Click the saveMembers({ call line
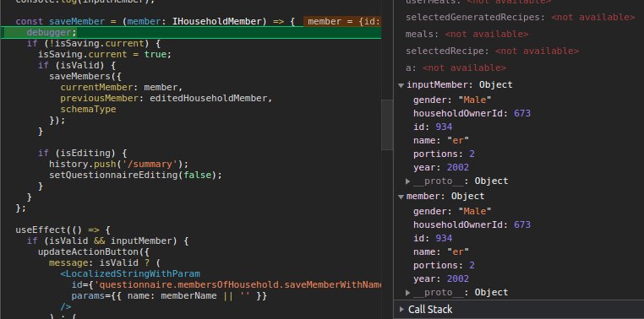Image resolution: width=644 pixels, height=319 pixels. click(85, 76)
